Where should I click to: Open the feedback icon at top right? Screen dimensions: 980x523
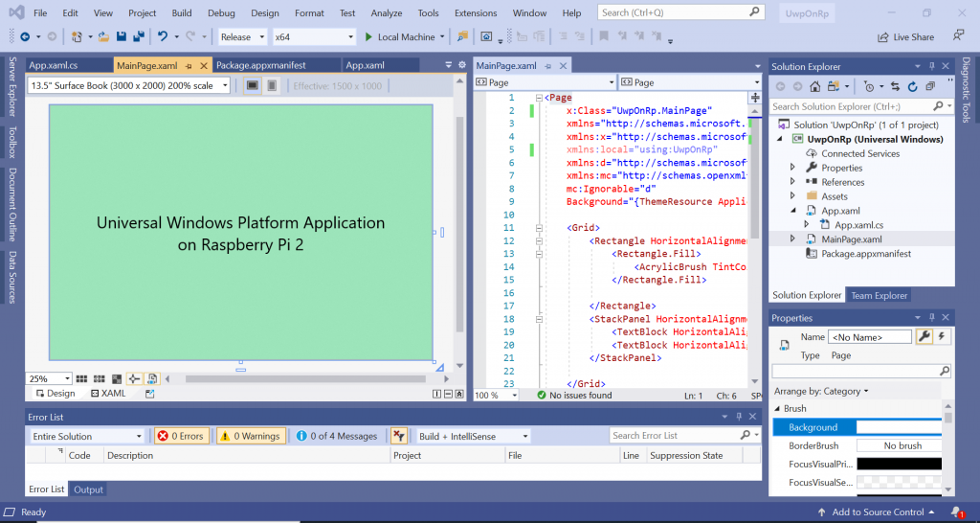pyautogui.click(x=958, y=35)
